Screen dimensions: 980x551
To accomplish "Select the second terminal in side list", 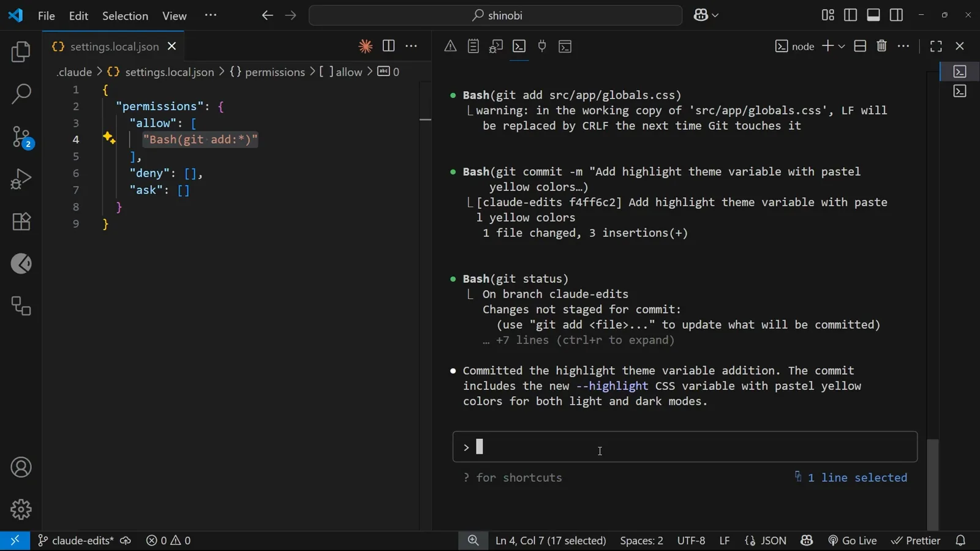I will tap(960, 91).
